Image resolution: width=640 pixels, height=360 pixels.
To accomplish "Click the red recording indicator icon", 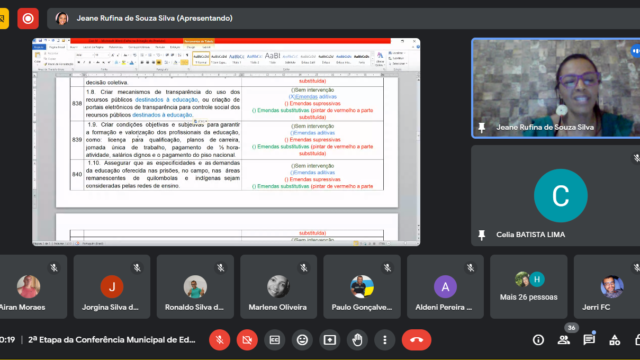I will [x=28, y=18].
